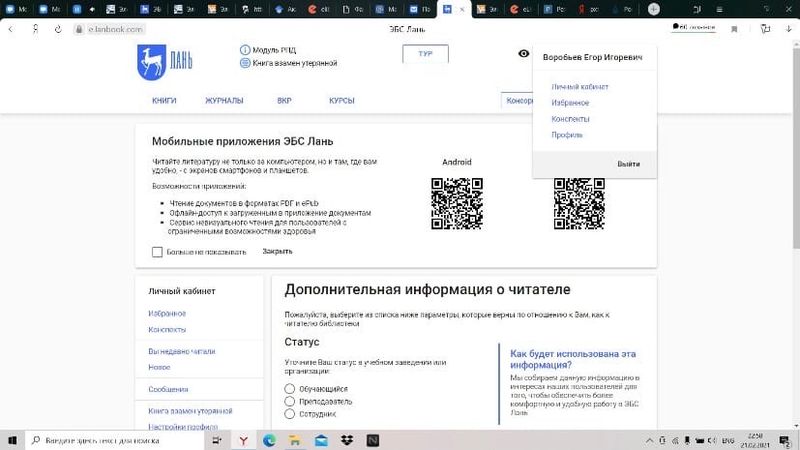Screen dimensions: 800x450
Task: Open the Windows Start menu
Action: [12, 440]
